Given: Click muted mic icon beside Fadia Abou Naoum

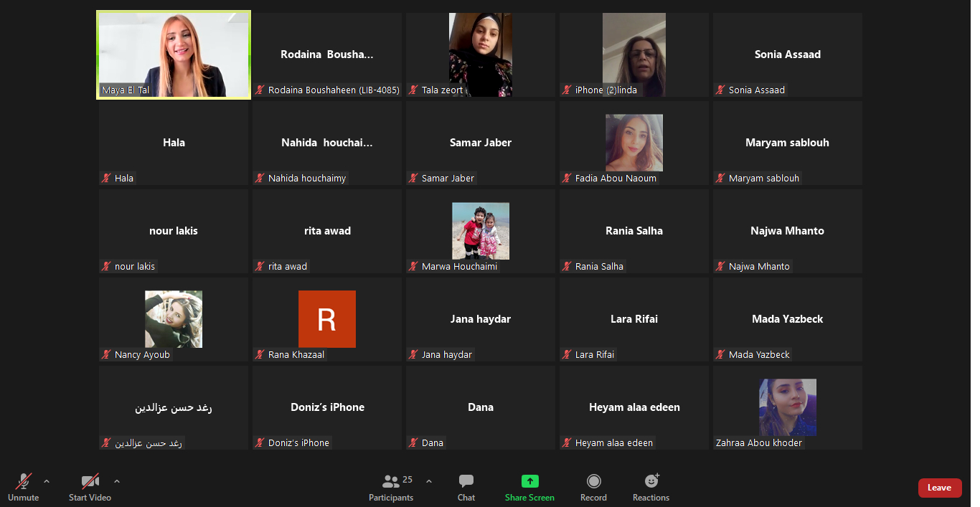Looking at the screenshot, I should coord(567,179).
